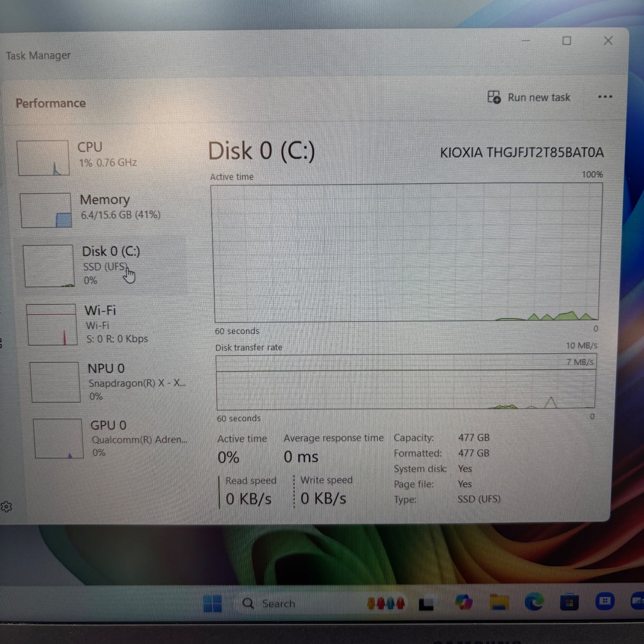Click the Windows Start button

pos(212,604)
